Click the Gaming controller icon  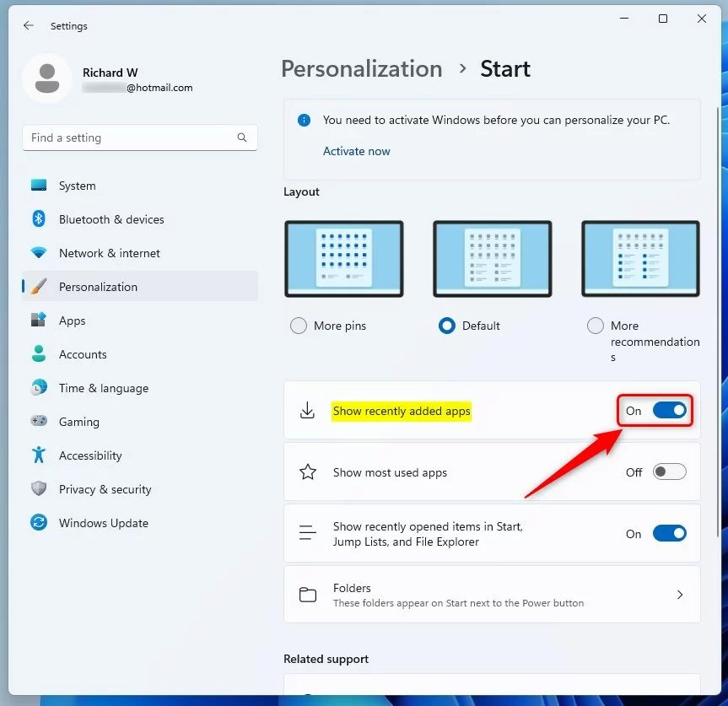(x=38, y=422)
